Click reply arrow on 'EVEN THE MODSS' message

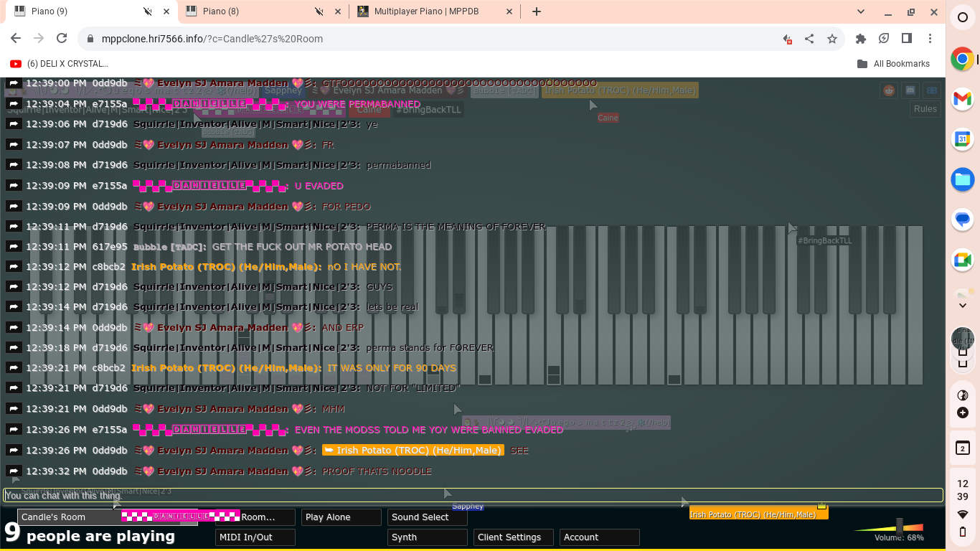[x=14, y=430]
